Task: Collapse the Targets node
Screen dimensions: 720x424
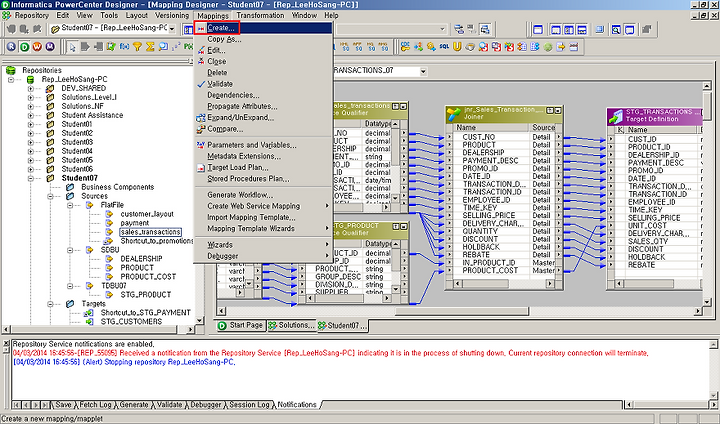Action: click(50, 304)
